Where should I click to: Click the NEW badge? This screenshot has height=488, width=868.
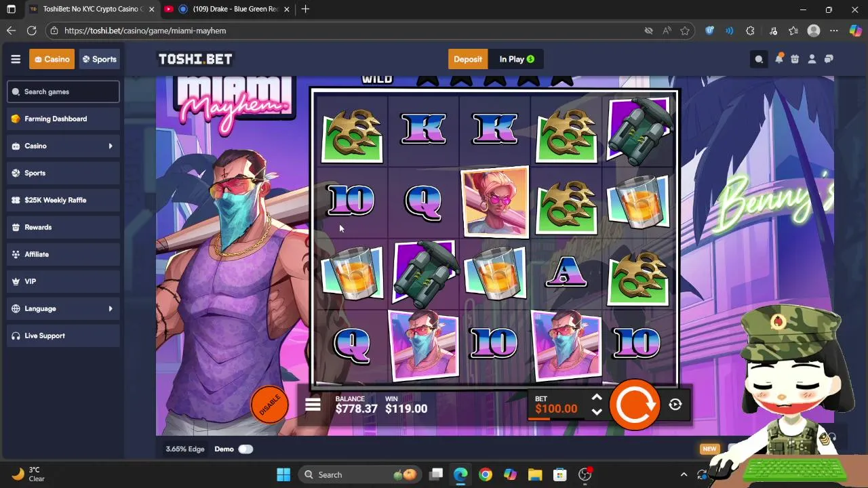click(x=709, y=449)
